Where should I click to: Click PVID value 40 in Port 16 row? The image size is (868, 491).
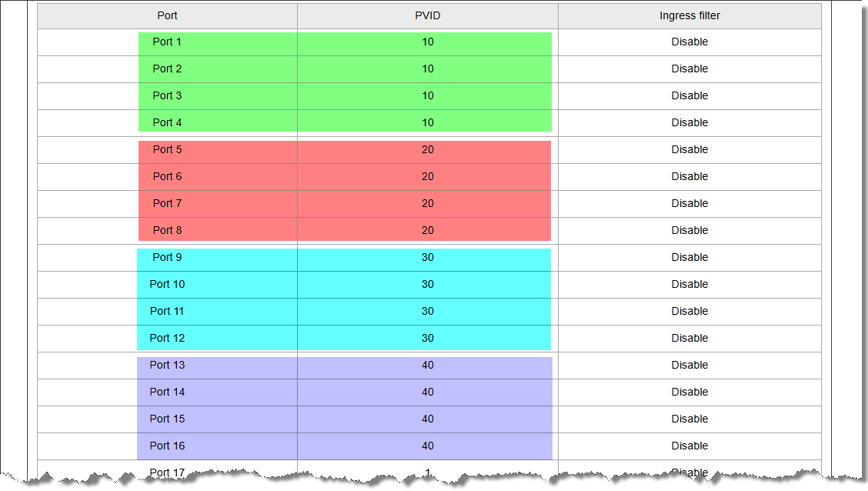(x=427, y=446)
